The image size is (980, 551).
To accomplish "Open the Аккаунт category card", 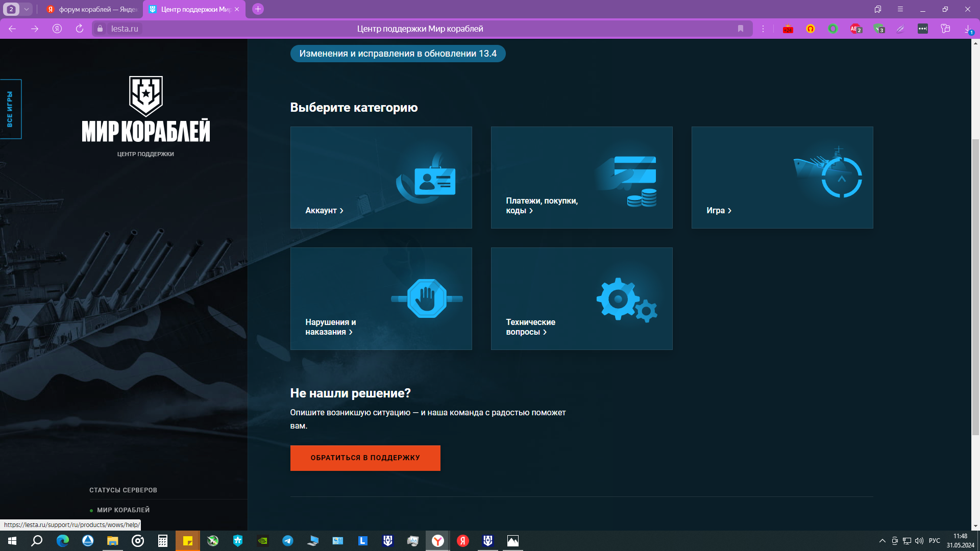I will coord(381,177).
